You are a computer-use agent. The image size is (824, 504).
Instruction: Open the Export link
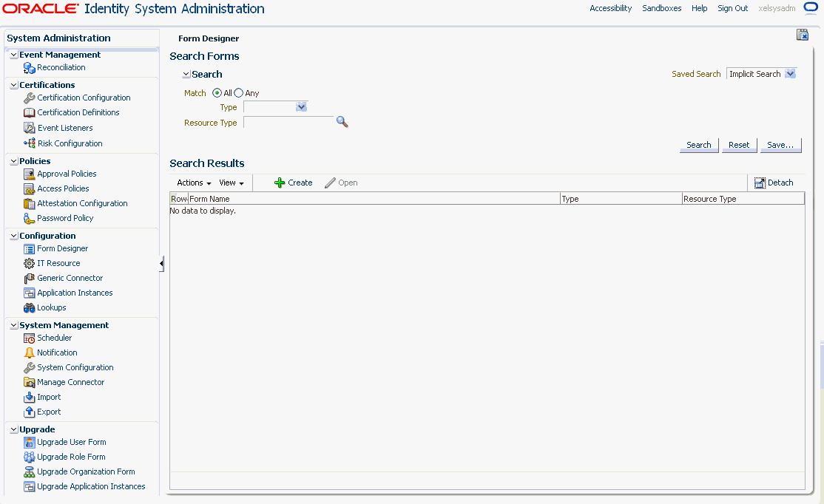pyautogui.click(x=49, y=412)
